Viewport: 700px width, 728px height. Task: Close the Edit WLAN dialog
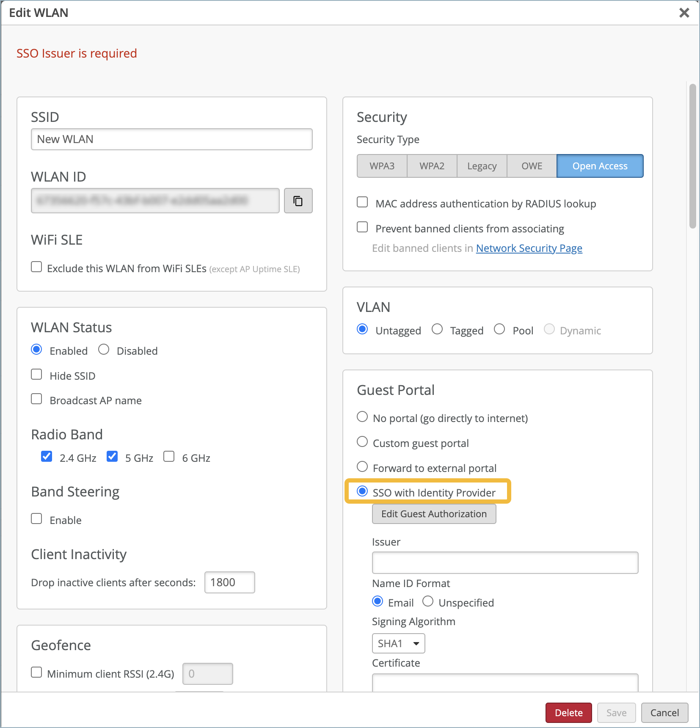(684, 13)
